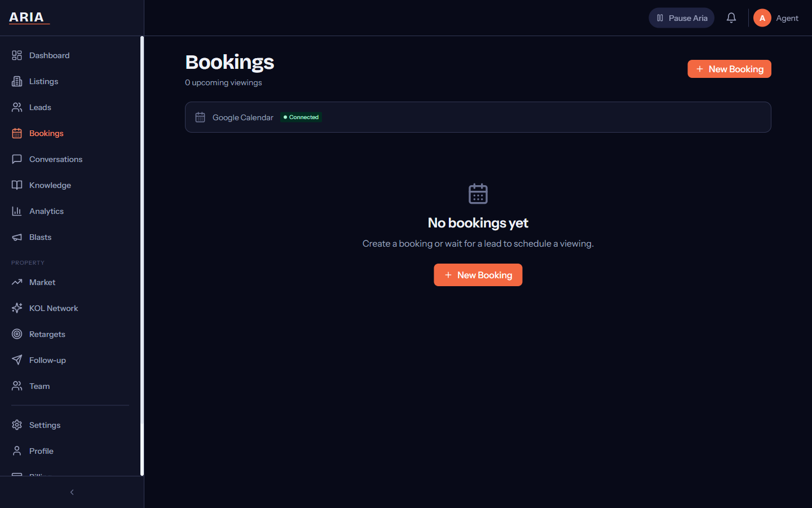Open the Retargets target icon
Image resolution: width=812 pixels, height=508 pixels.
16,334
